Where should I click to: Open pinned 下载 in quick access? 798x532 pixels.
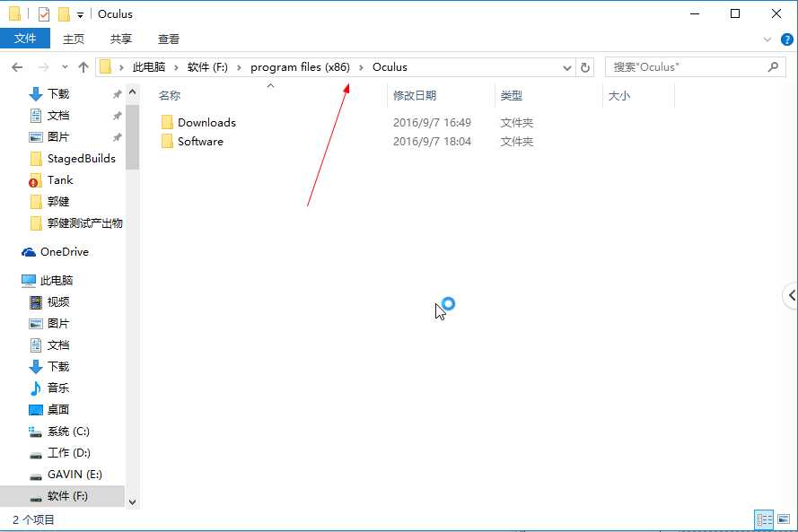point(49,93)
